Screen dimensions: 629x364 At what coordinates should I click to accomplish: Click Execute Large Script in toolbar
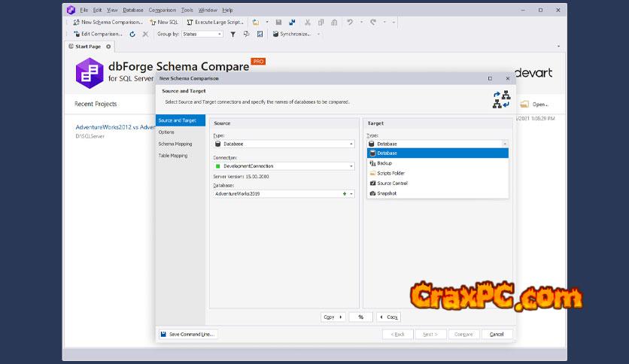point(215,23)
